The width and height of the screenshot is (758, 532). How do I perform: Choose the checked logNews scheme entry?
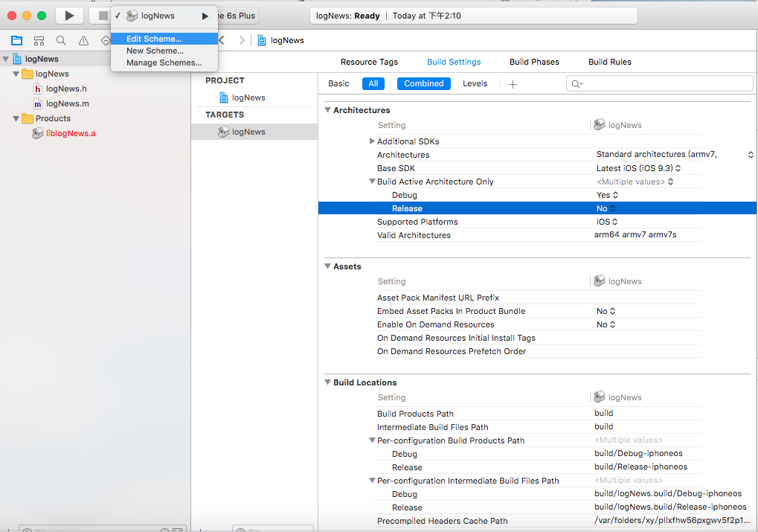pyautogui.click(x=164, y=16)
